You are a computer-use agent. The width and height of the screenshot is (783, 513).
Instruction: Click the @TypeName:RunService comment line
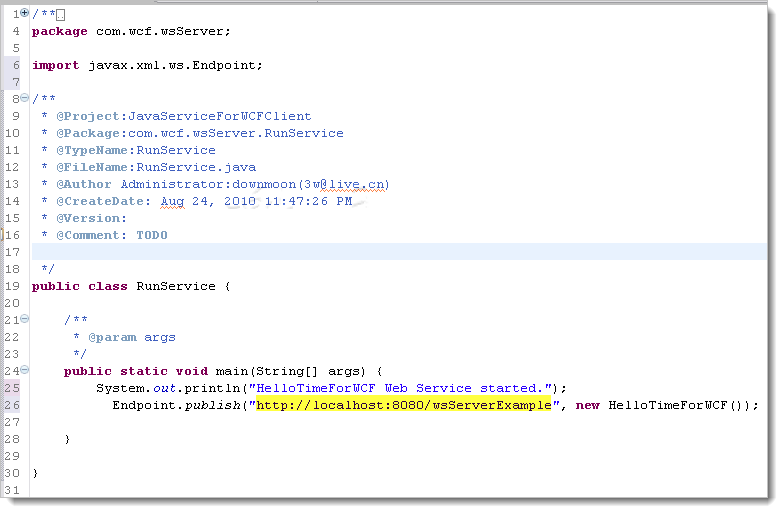[135, 150]
